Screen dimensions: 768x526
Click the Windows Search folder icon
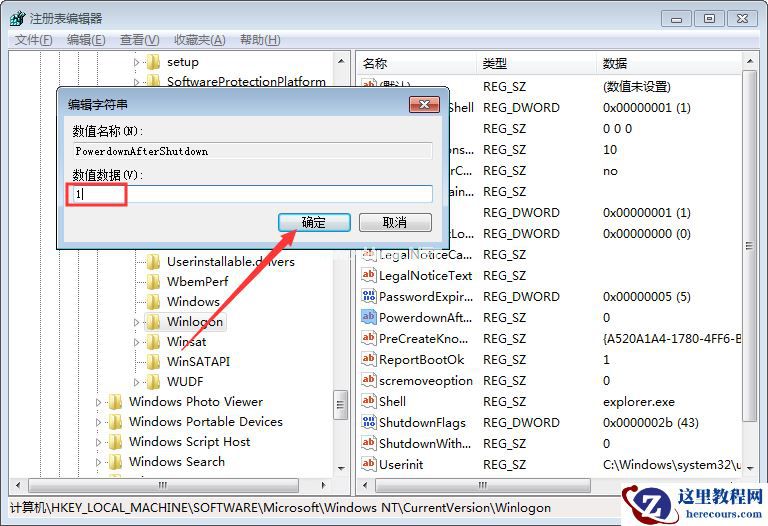115,462
